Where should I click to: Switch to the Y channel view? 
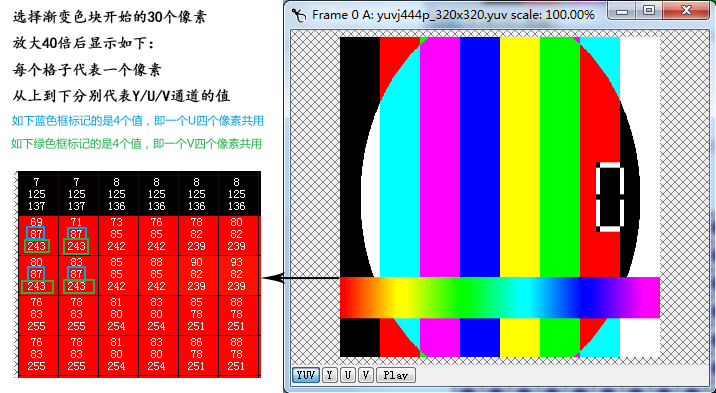pyautogui.click(x=329, y=375)
